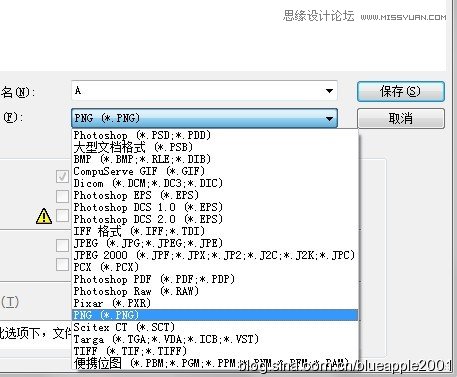Select Photoshop PDF (*.PDF;*.PDP)
The image size is (457, 377).
tap(215, 279)
